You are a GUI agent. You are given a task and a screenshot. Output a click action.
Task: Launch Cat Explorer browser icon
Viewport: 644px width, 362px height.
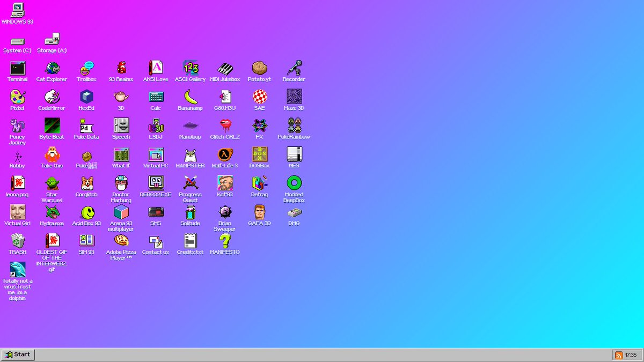click(x=52, y=68)
